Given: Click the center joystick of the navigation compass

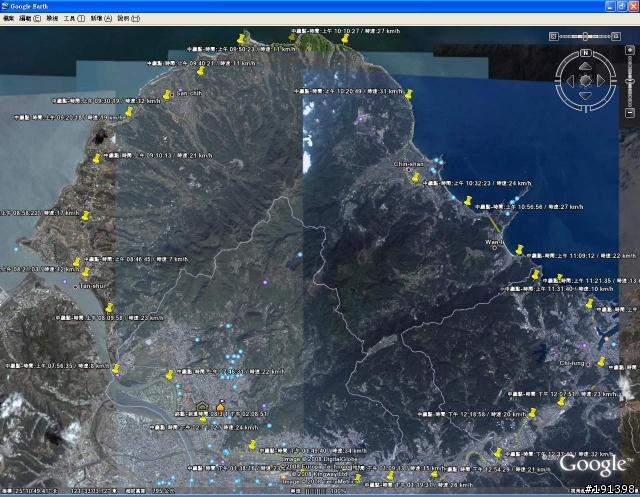Looking at the screenshot, I should coord(585,81).
